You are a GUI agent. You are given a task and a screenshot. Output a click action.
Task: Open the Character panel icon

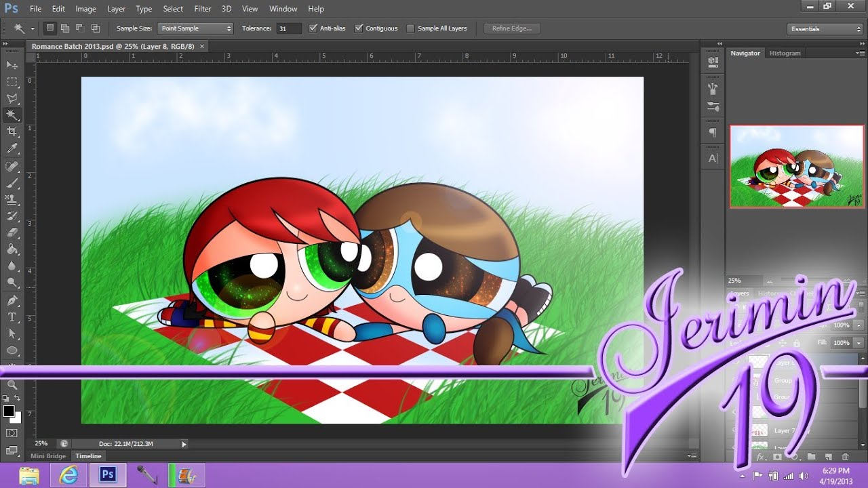pyautogui.click(x=713, y=159)
